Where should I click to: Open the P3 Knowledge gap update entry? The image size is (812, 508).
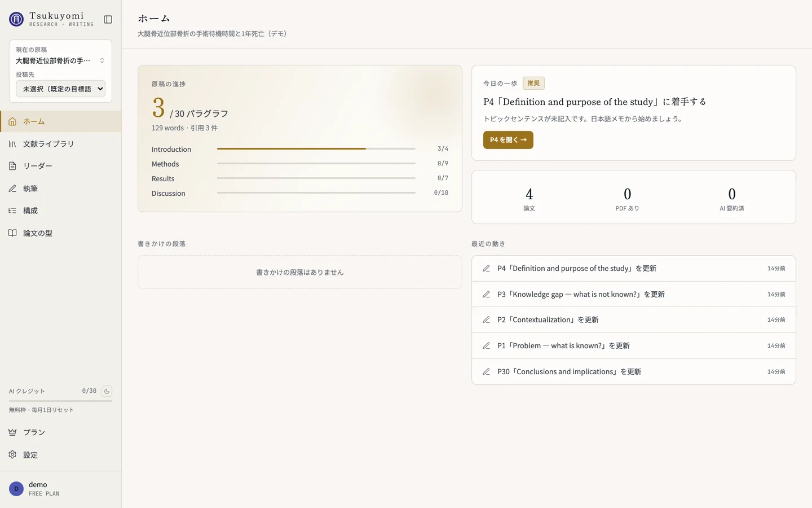633,294
